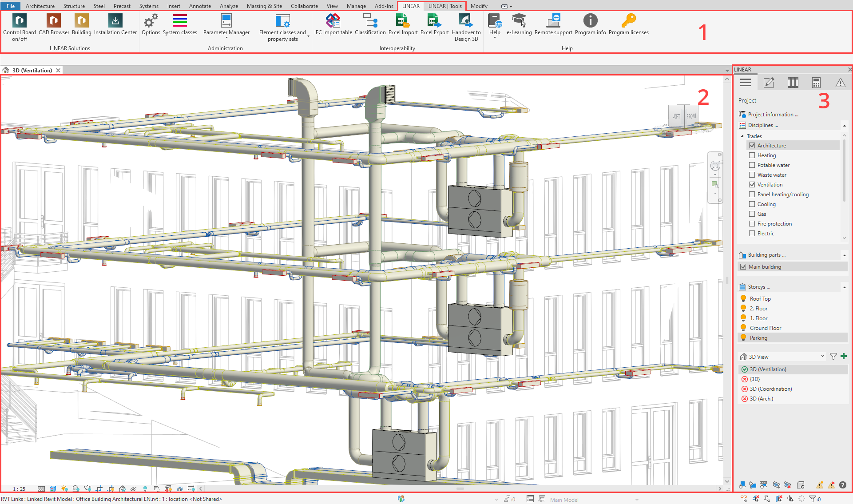Switch to the edit pencil tab in LINEAR panel
853x504 pixels.
pyautogui.click(x=769, y=83)
